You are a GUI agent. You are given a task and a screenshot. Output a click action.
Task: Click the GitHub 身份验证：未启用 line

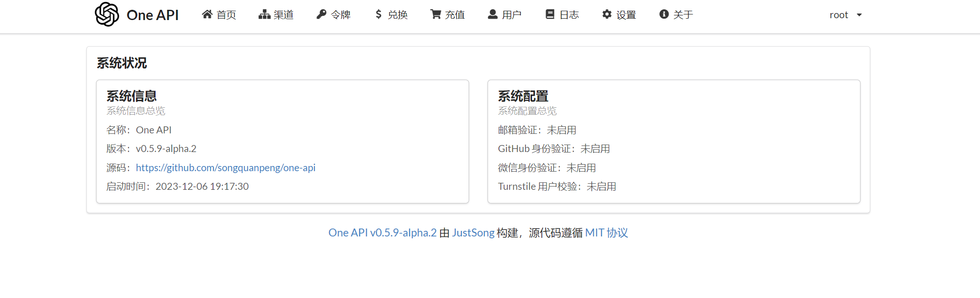click(554, 149)
